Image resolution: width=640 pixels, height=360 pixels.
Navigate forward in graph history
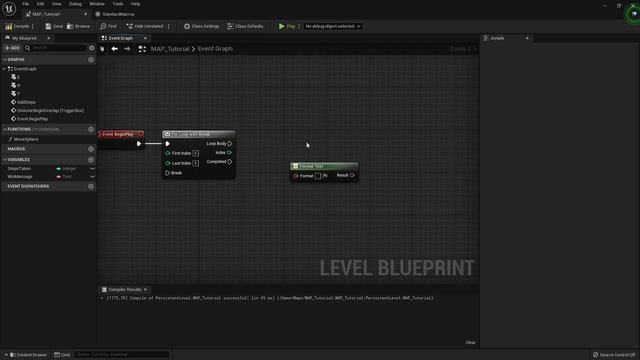click(x=127, y=49)
